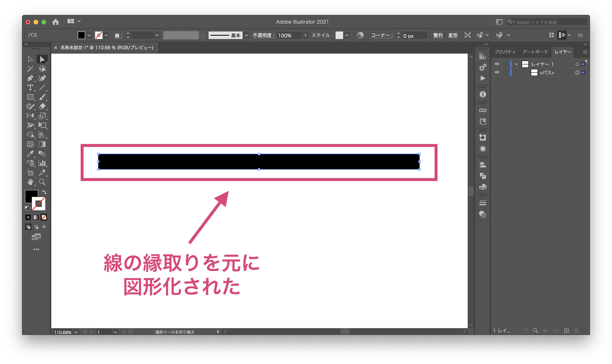Open the 整列 align panel link
Screen dimensions: 612x364
(438, 35)
